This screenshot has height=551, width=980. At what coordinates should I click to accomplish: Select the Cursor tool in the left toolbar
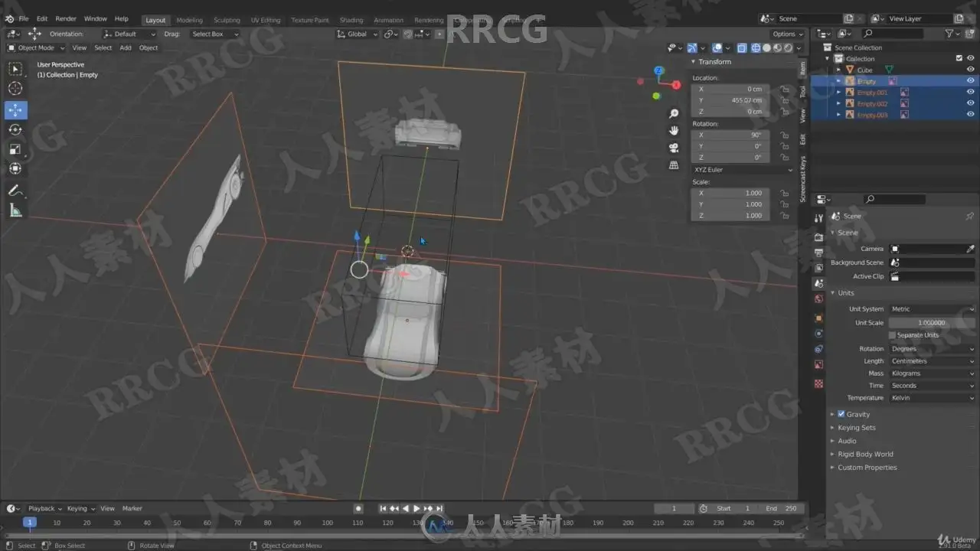coord(15,90)
